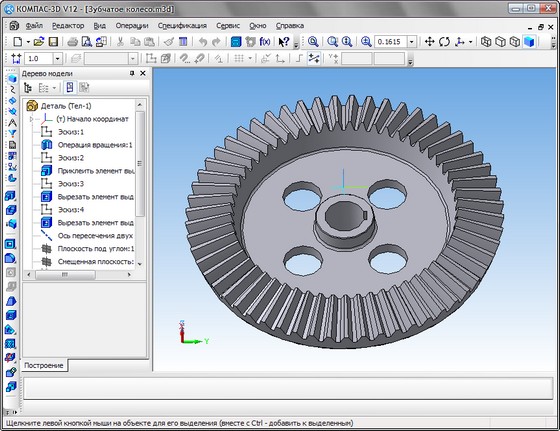Select Эскиз:3 in the model tree

point(71,184)
